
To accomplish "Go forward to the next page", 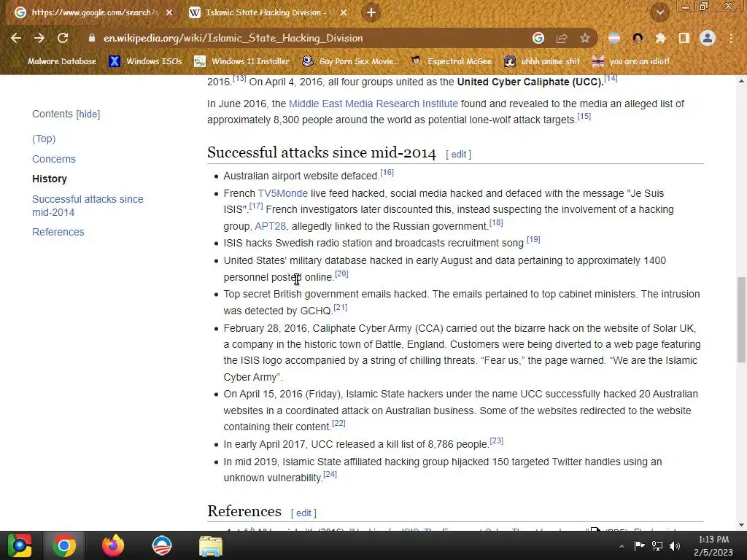I will [x=39, y=38].
